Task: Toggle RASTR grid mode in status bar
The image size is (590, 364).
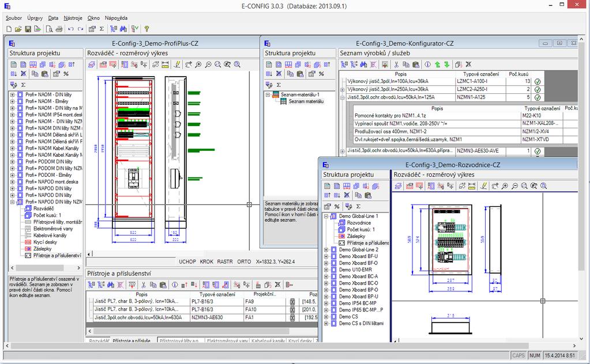Action: [x=224, y=261]
